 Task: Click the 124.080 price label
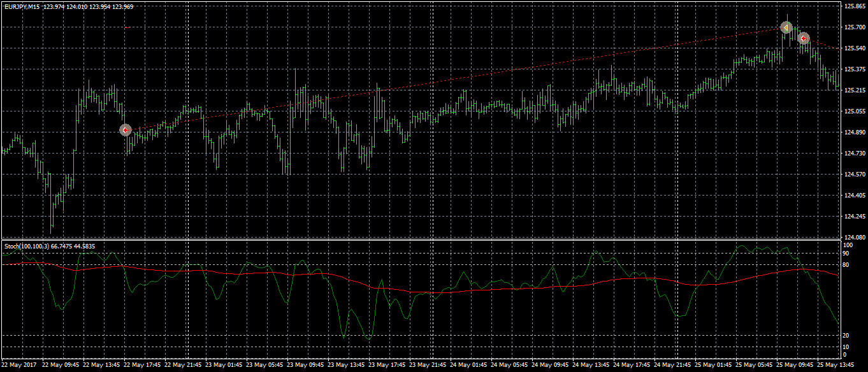pos(855,237)
